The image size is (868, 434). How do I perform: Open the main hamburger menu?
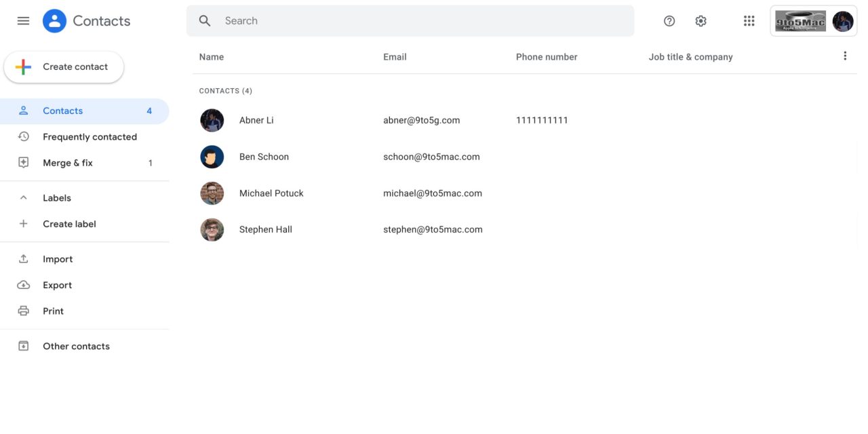pyautogui.click(x=23, y=21)
